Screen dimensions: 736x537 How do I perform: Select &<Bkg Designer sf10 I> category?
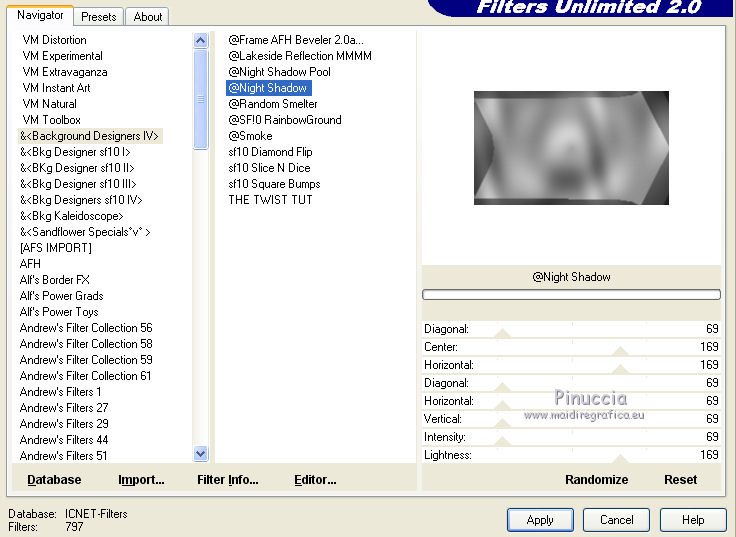tap(75, 152)
